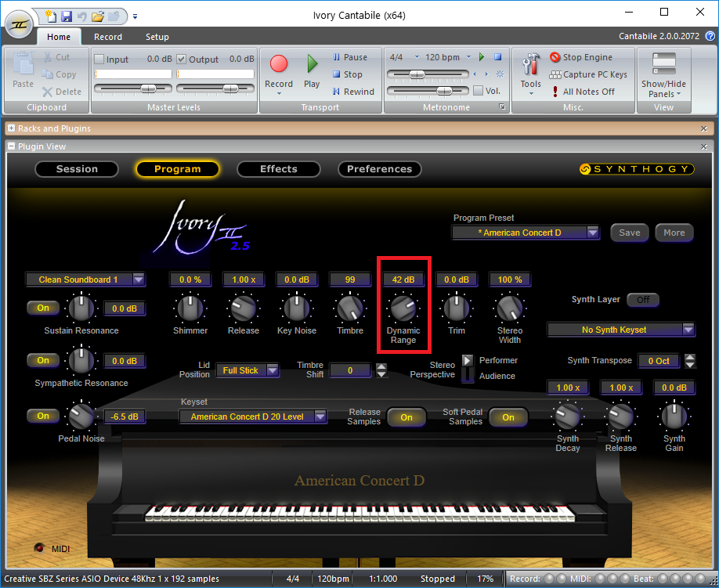
Task: Open Show/Hide Panels
Action: pos(663,74)
